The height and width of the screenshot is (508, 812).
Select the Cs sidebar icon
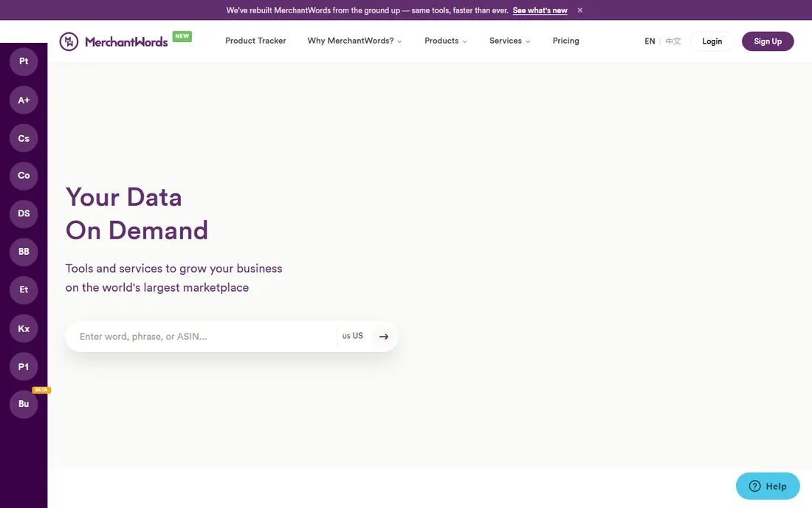coord(24,138)
